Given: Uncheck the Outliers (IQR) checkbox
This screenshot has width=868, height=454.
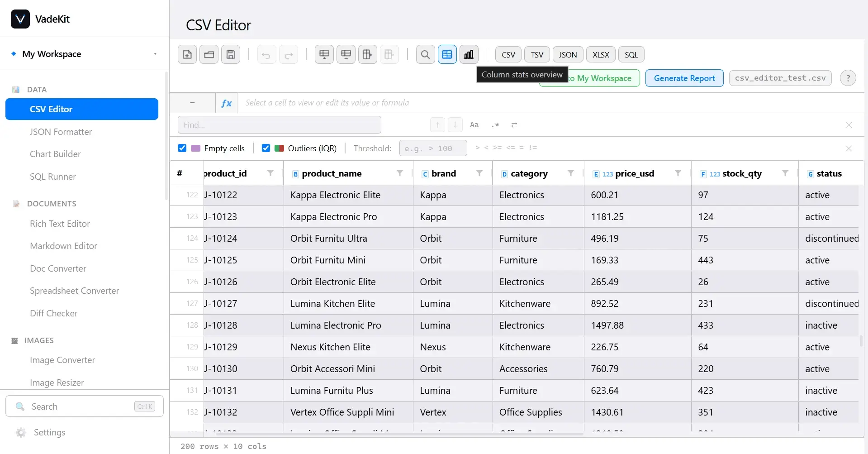Looking at the screenshot, I should (x=266, y=148).
